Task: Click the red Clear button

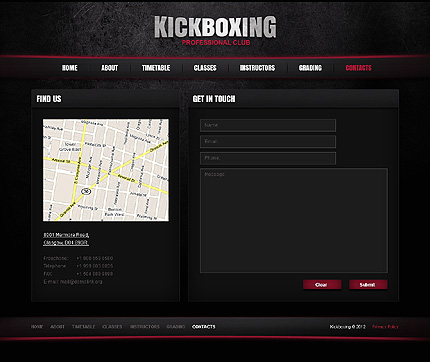Action: point(322,285)
